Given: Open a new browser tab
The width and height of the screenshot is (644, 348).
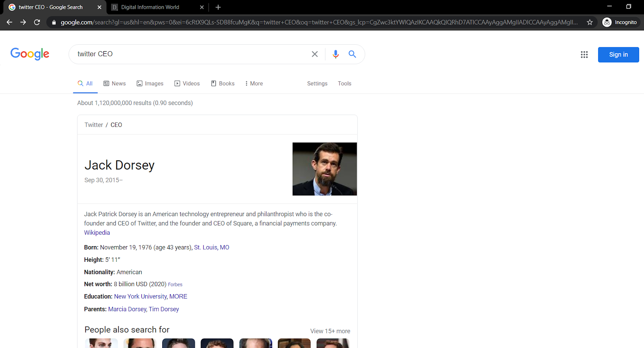Looking at the screenshot, I should tap(218, 7).
